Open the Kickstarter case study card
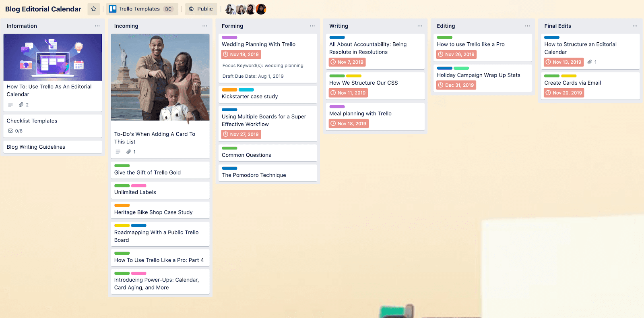This screenshot has height=318, width=644. click(x=268, y=94)
